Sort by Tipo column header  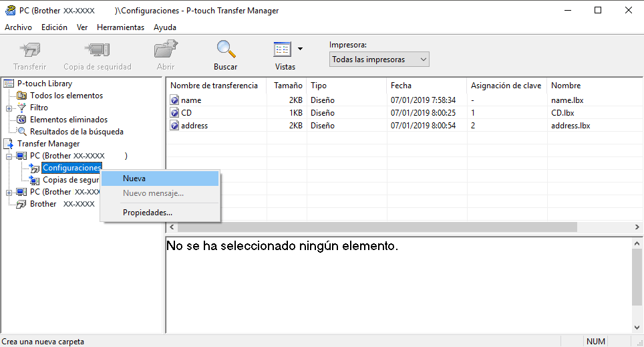pos(347,86)
